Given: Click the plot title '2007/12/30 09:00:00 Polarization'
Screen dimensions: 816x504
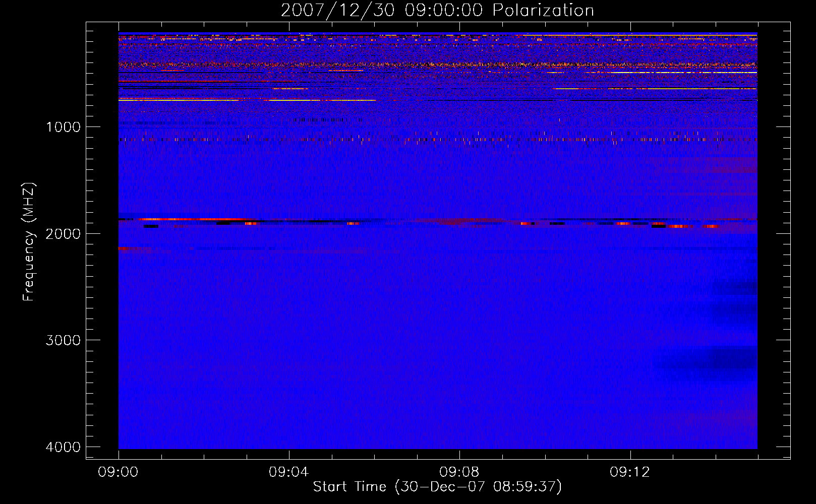Looking at the screenshot, I should click(437, 11).
